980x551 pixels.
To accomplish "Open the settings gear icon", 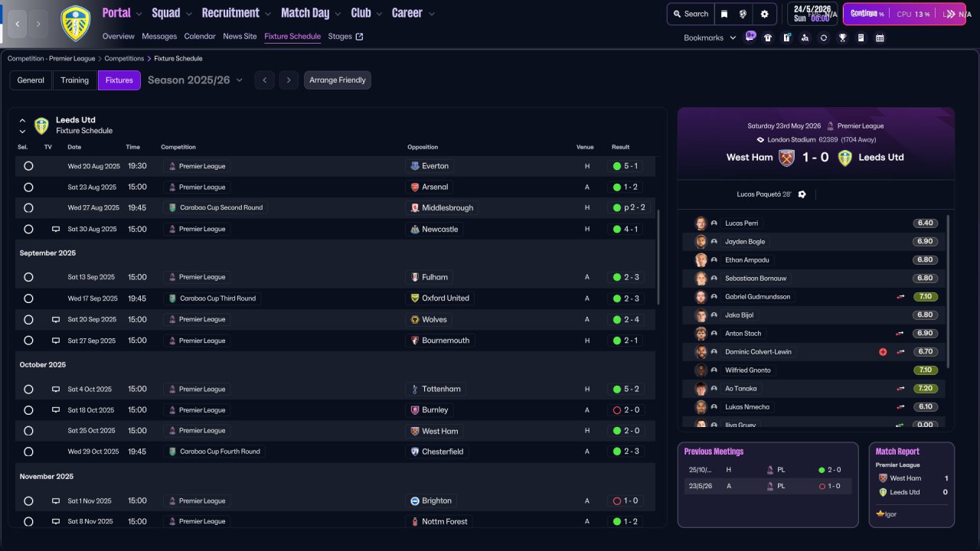I will pyautogui.click(x=764, y=14).
